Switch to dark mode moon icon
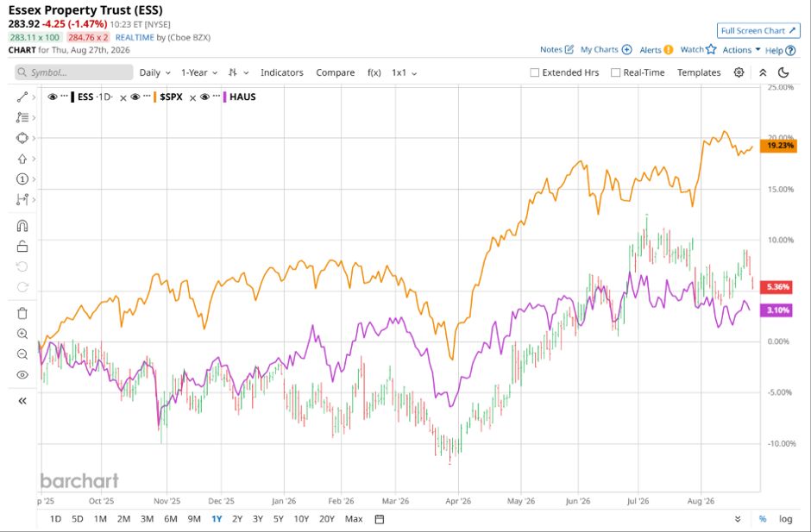Image resolution: width=811 pixels, height=532 pixels. coord(783,72)
